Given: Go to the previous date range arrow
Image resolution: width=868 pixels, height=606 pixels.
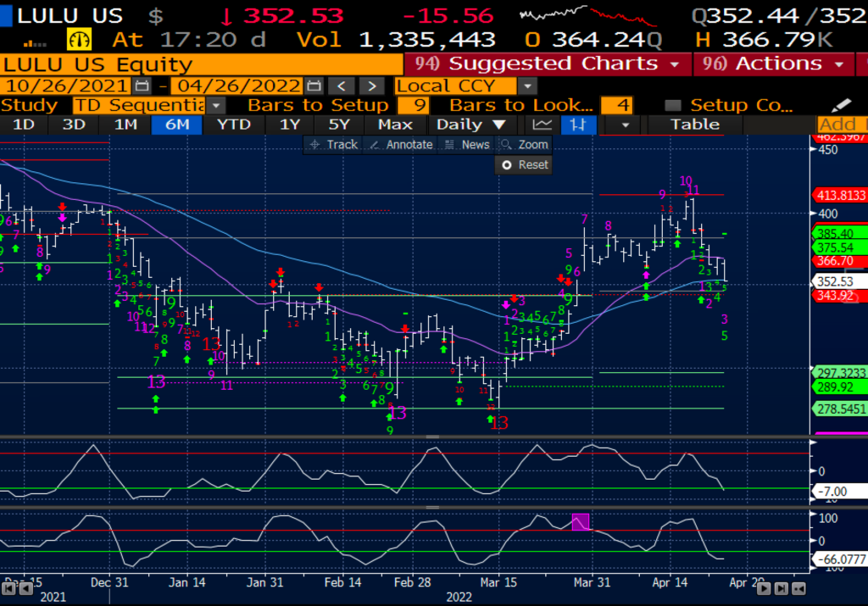Looking at the screenshot, I should click(x=342, y=86).
